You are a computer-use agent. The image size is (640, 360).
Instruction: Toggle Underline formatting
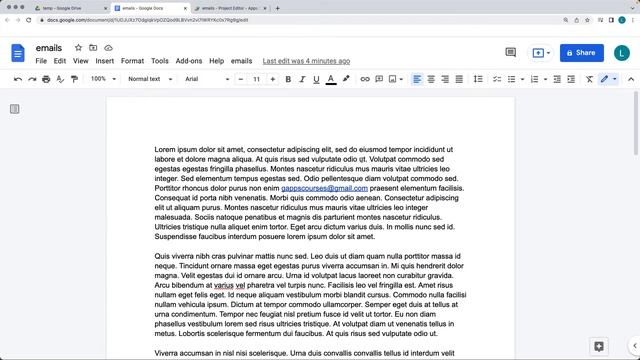316,79
